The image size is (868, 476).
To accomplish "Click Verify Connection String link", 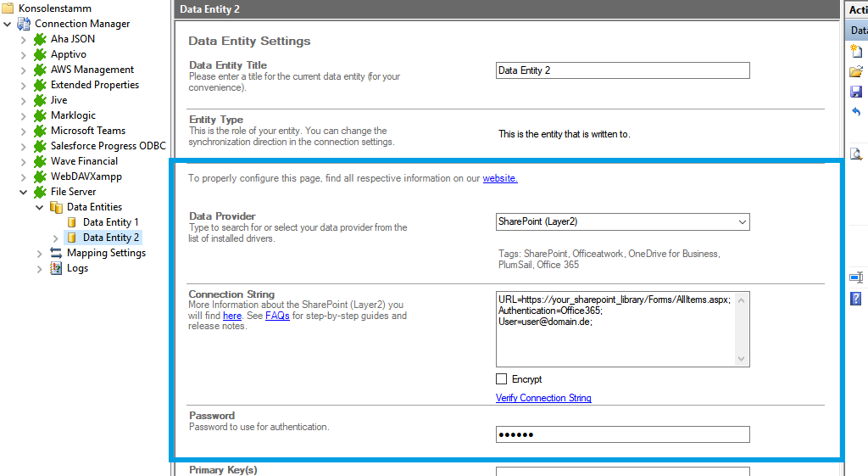I will click(543, 398).
